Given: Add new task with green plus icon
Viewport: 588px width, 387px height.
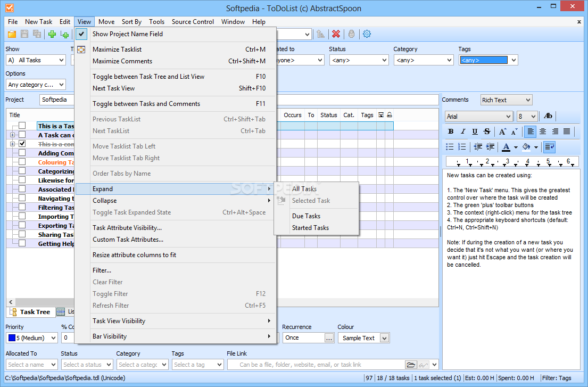Looking at the screenshot, I should [x=52, y=34].
